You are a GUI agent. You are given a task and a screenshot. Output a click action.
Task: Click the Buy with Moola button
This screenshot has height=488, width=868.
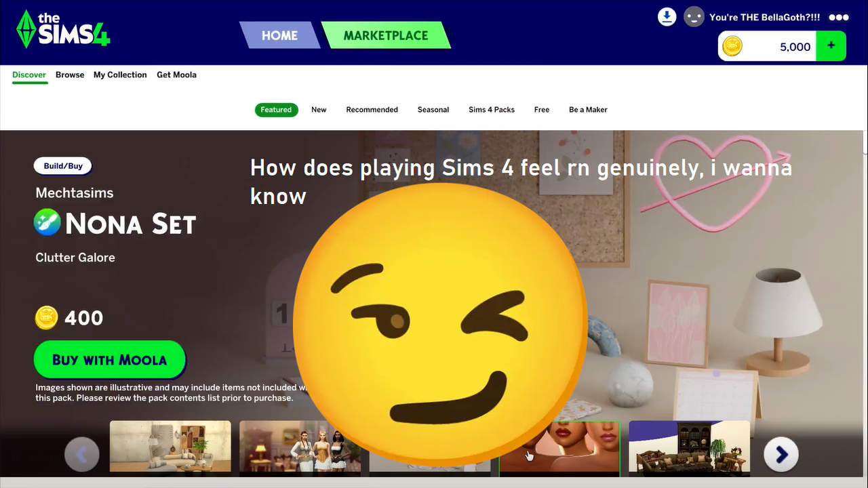point(109,360)
